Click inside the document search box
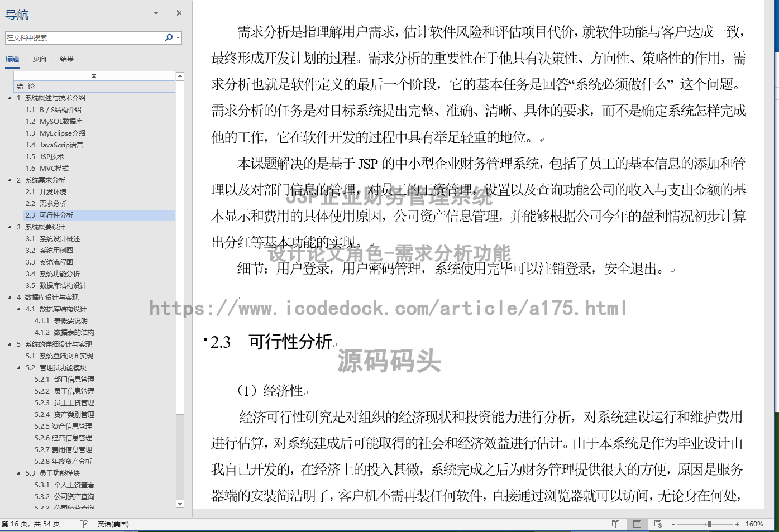This screenshot has height=532, width=779. 84,37
